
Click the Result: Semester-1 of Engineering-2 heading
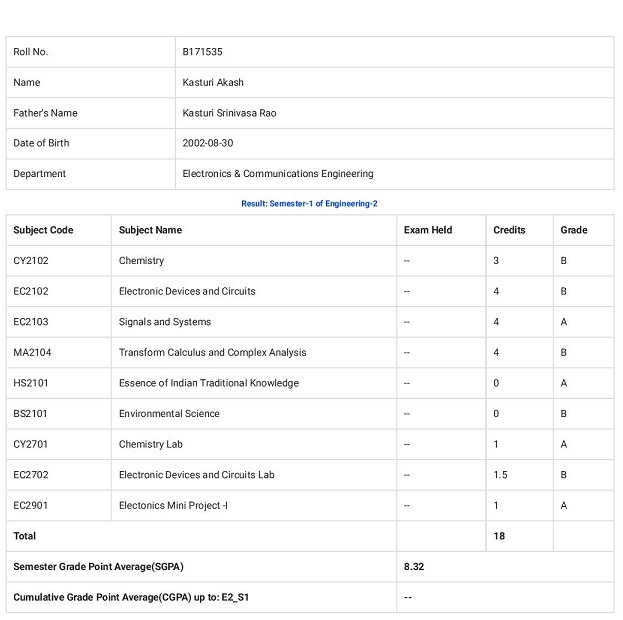click(x=309, y=203)
